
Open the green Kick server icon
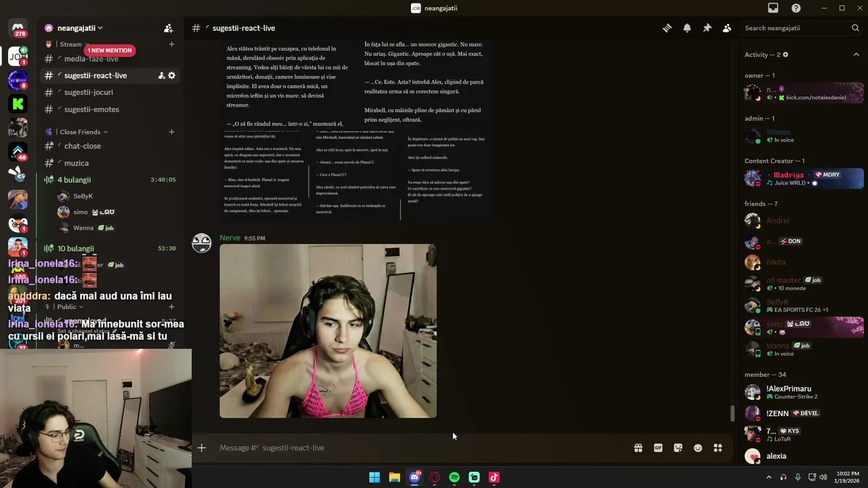[18, 104]
